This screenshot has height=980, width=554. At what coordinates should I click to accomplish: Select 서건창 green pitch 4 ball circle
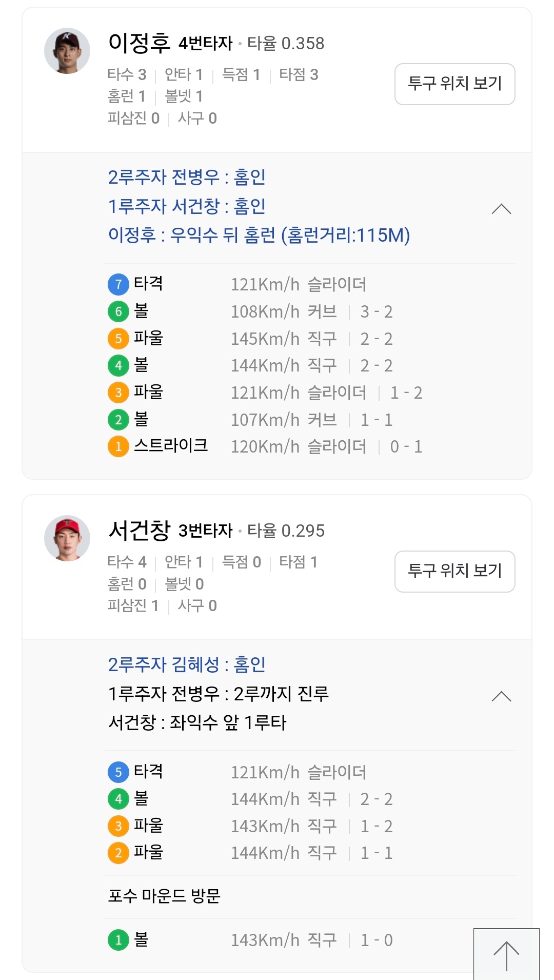(x=118, y=799)
